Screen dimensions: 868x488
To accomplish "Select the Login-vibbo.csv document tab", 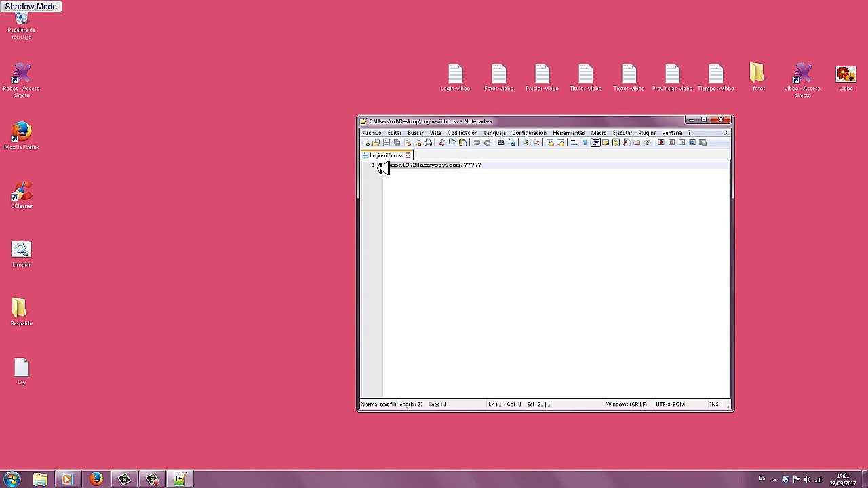I will tap(386, 155).
